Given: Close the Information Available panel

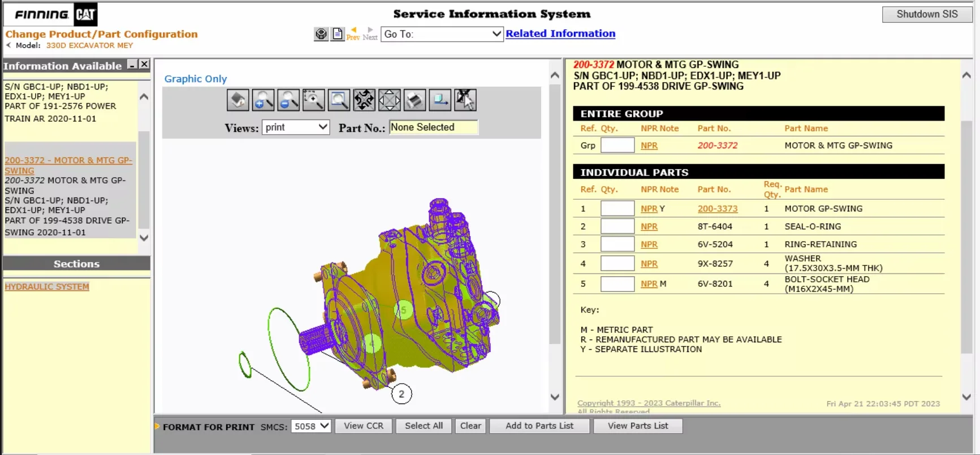Looking at the screenshot, I should tap(144, 65).
